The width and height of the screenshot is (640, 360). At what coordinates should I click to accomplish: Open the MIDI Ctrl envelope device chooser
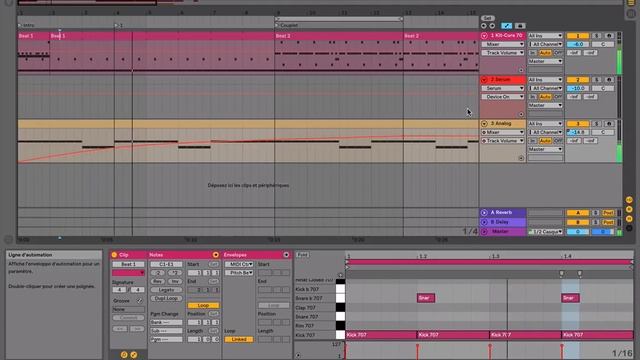tap(239, 264)
